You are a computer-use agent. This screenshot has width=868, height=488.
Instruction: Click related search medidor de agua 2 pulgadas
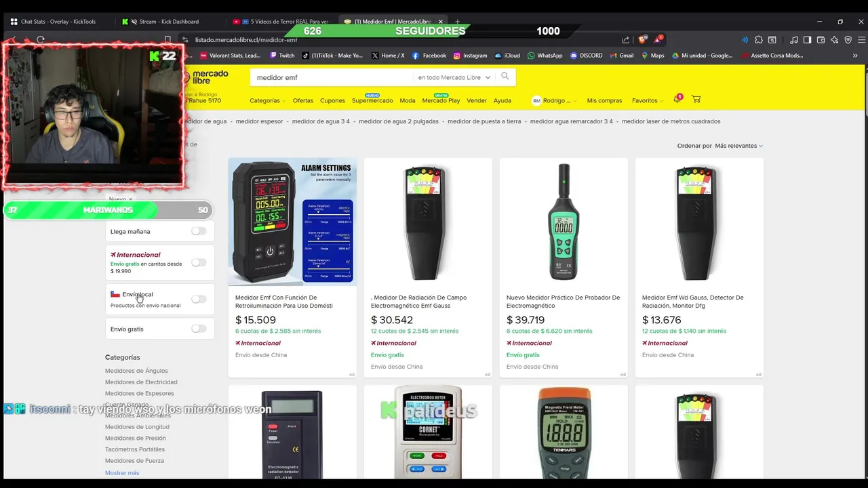tap(399, 121)
